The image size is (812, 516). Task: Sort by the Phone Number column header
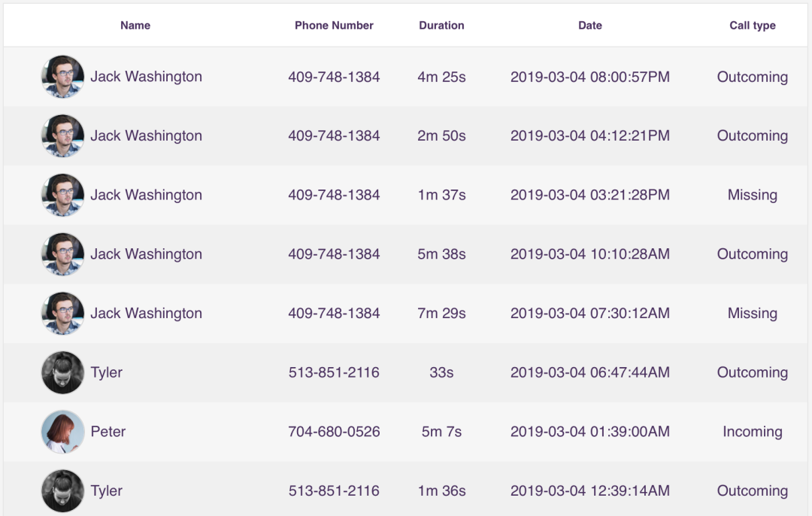334,26
